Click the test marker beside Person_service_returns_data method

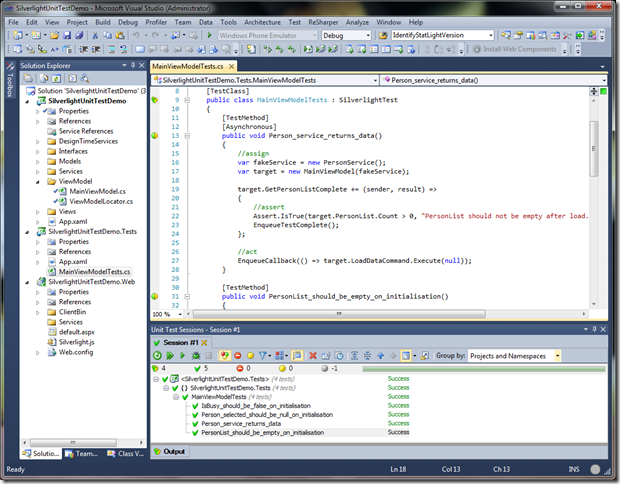[155, 134]
